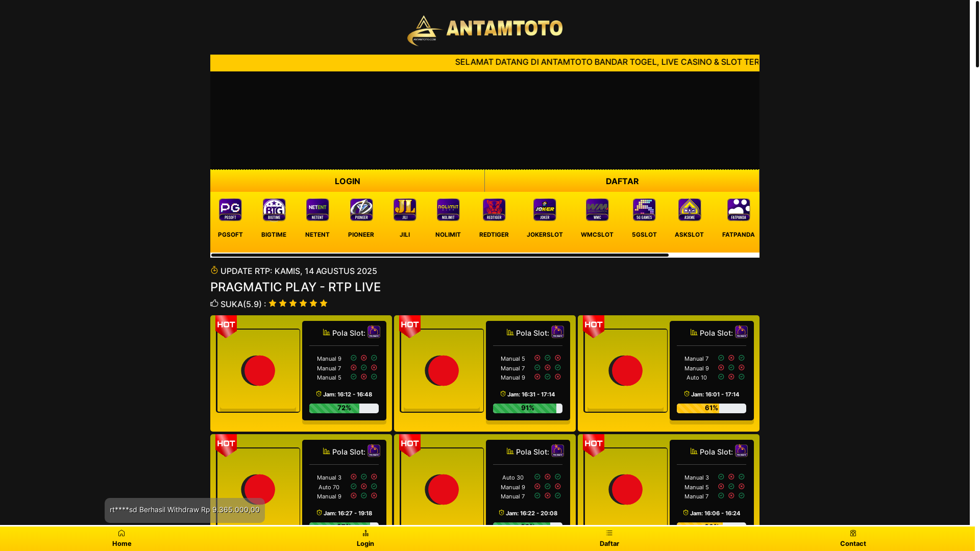Click the Contact icon in bottom bar

pos(853,533)
